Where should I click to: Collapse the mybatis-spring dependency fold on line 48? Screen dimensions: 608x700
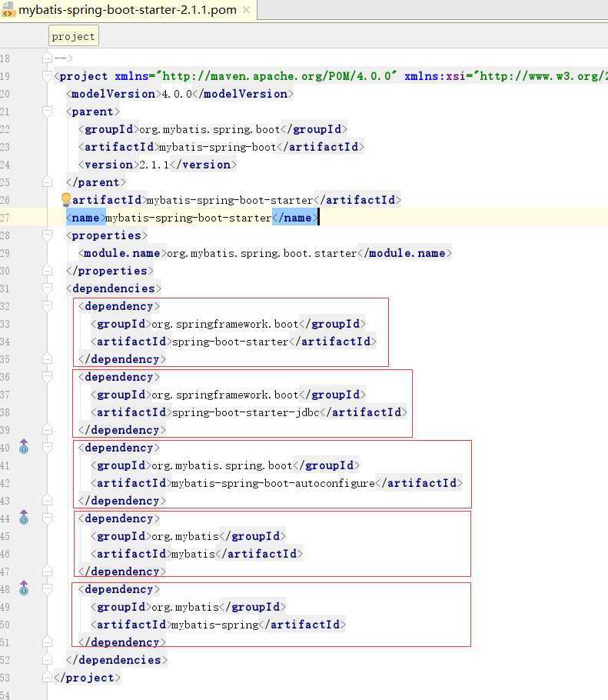click(x=48, y=588)
